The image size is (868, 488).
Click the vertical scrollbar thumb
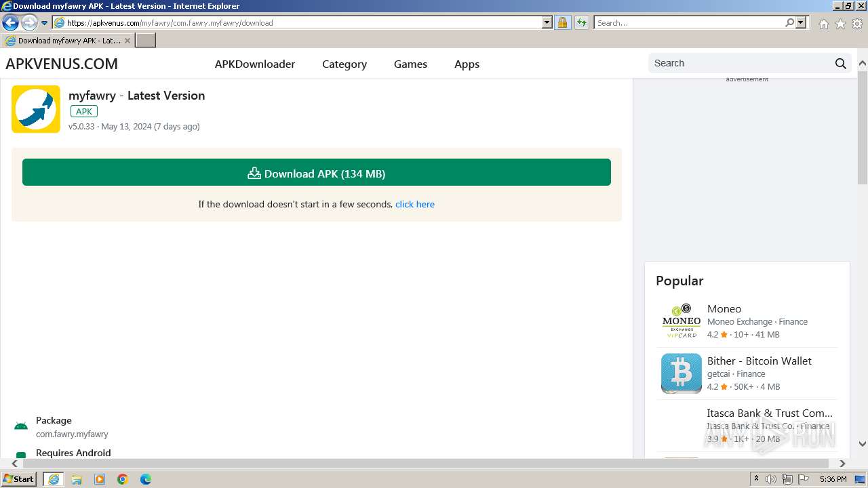pos(863,126)
